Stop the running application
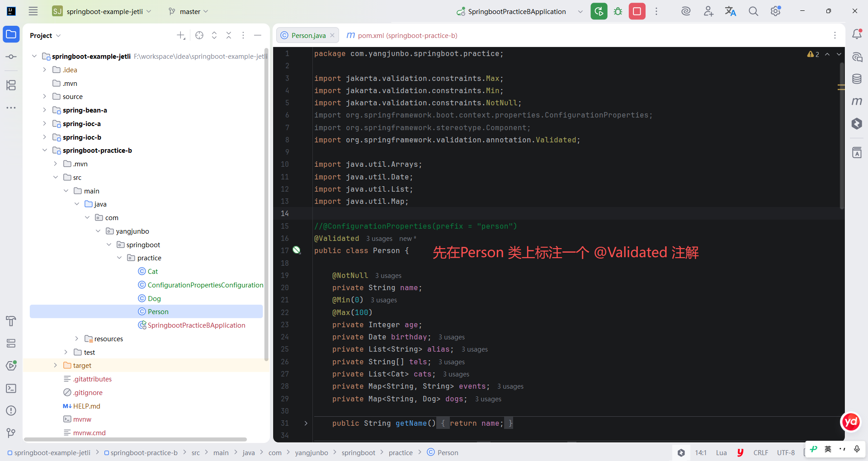Screen dimensions: 868x461 [637, 11]
